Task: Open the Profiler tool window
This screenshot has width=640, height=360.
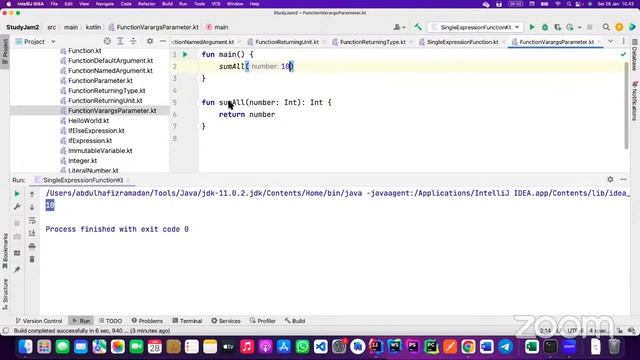Action: (x=262, y=321)
